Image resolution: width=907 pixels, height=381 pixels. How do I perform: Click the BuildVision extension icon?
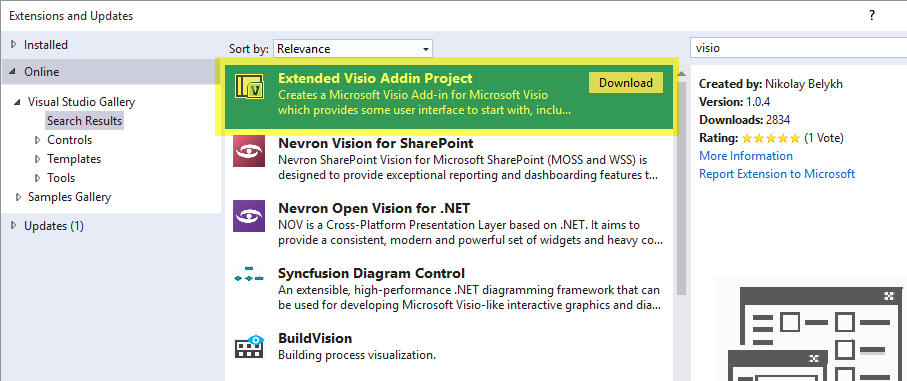click(249, 346)
